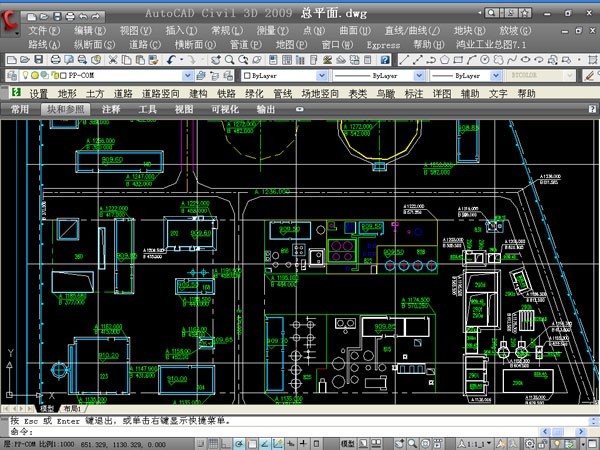The image size is (600, 450).
Task: Open status bar menu dropdown arrow
Action: (584, 444)
